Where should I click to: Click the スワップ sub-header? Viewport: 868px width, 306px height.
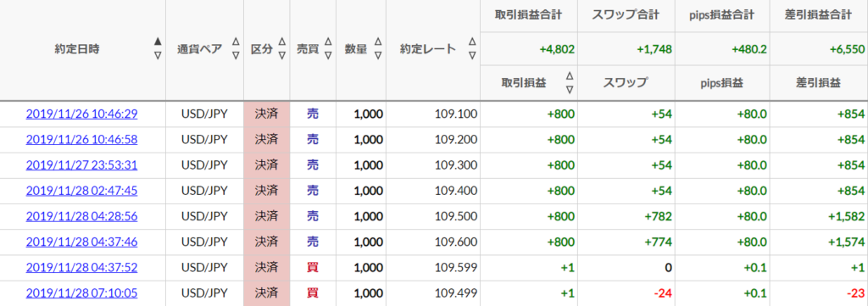(626, 84)
